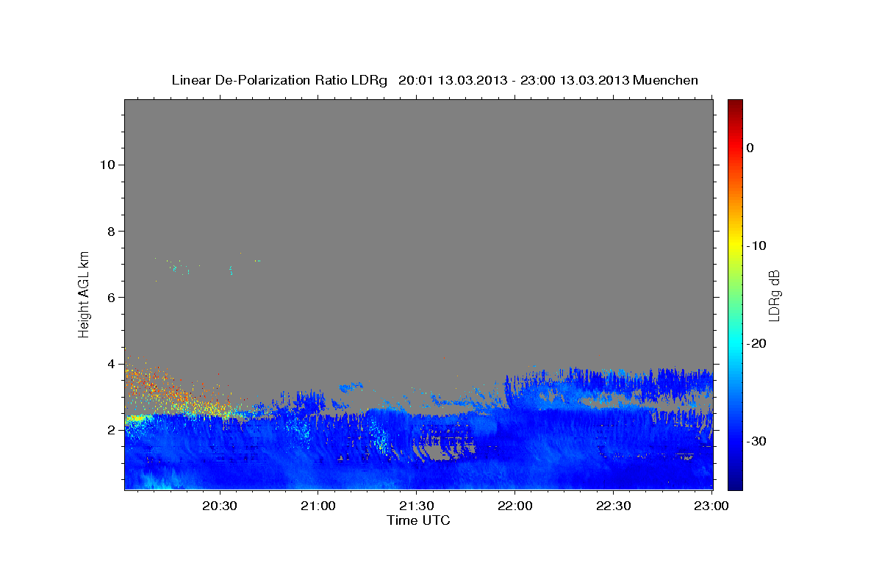Click the 21:00 time tick label

318,506
